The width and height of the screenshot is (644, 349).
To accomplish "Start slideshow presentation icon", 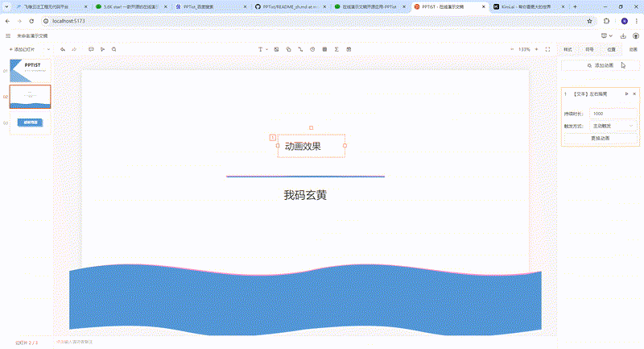I will point(604,35).
